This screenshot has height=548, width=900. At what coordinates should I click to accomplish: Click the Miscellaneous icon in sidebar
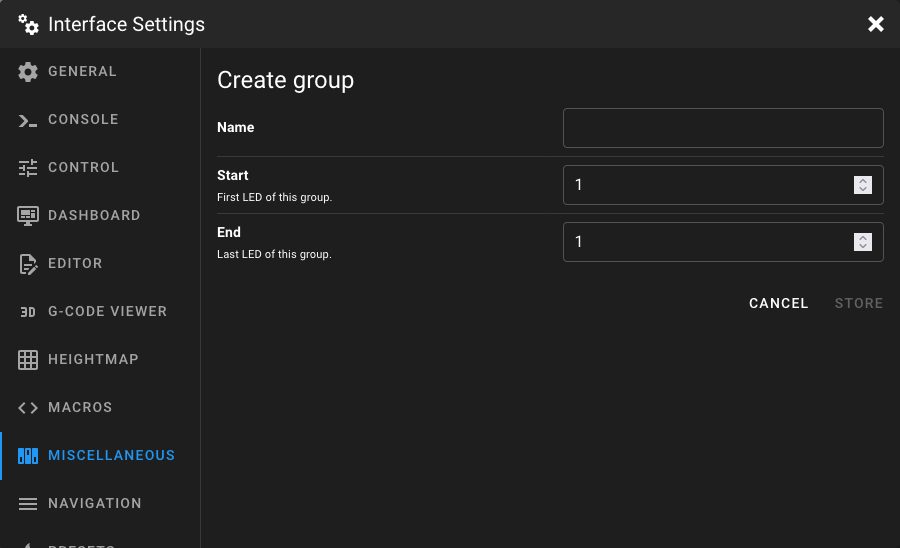tap(28, 456)
